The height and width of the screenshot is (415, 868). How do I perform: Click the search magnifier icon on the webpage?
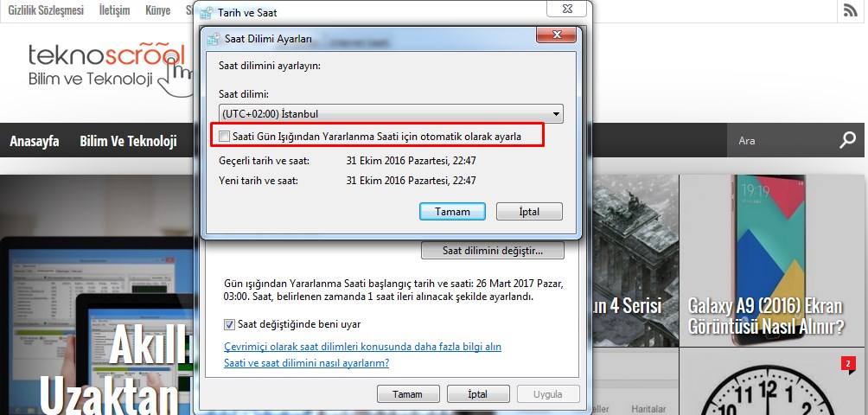pyautogui.click(x=847, y=140)
